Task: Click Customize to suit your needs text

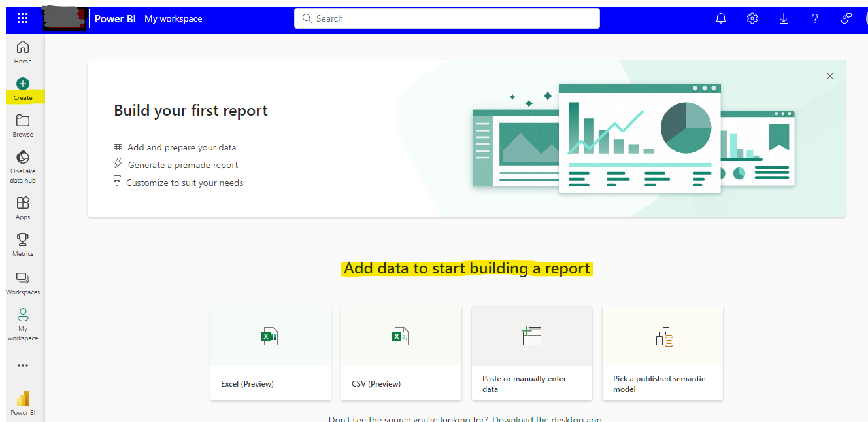Action: tap(184, 183)
